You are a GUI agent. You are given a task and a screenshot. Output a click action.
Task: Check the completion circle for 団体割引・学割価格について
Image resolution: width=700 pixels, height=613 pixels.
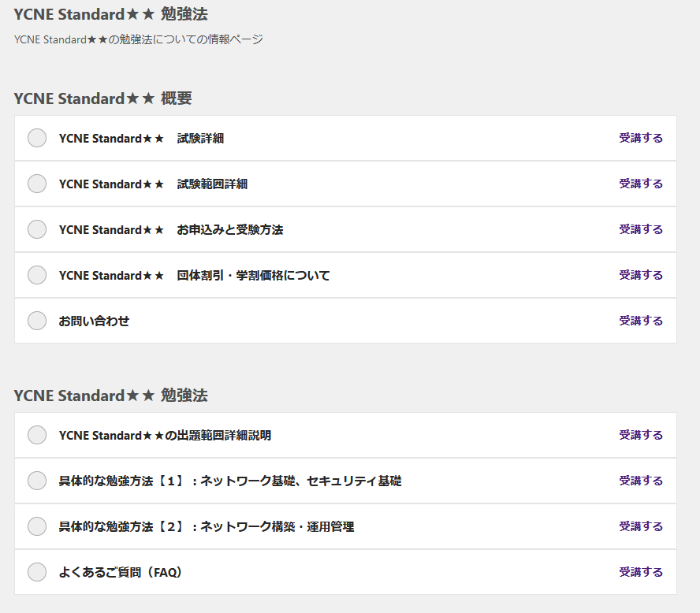click(37, 275)
